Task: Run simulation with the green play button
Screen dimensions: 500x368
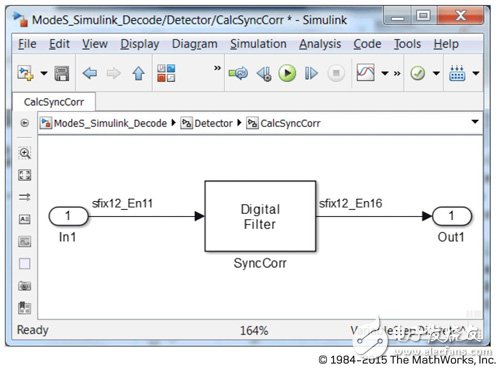Action: tap(287, 73)
